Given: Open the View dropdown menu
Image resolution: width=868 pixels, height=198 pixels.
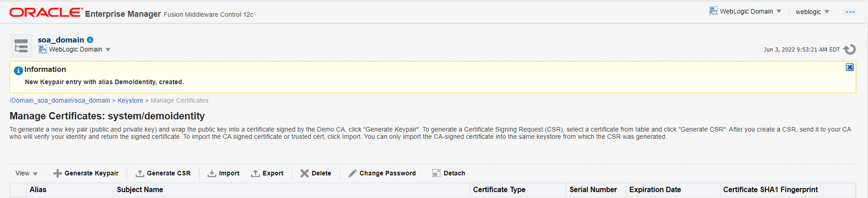Looking at the screenshot, I should click(x=27, y=173).
